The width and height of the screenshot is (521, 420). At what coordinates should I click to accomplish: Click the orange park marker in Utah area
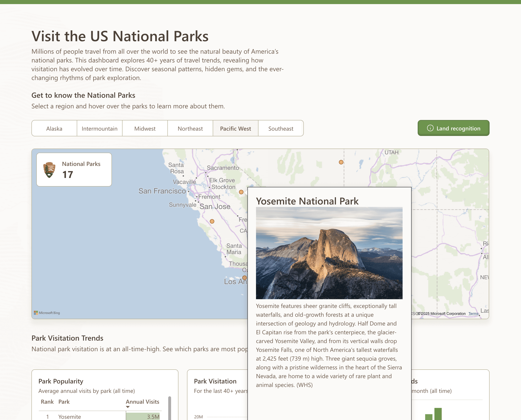(x=341, y=162)
